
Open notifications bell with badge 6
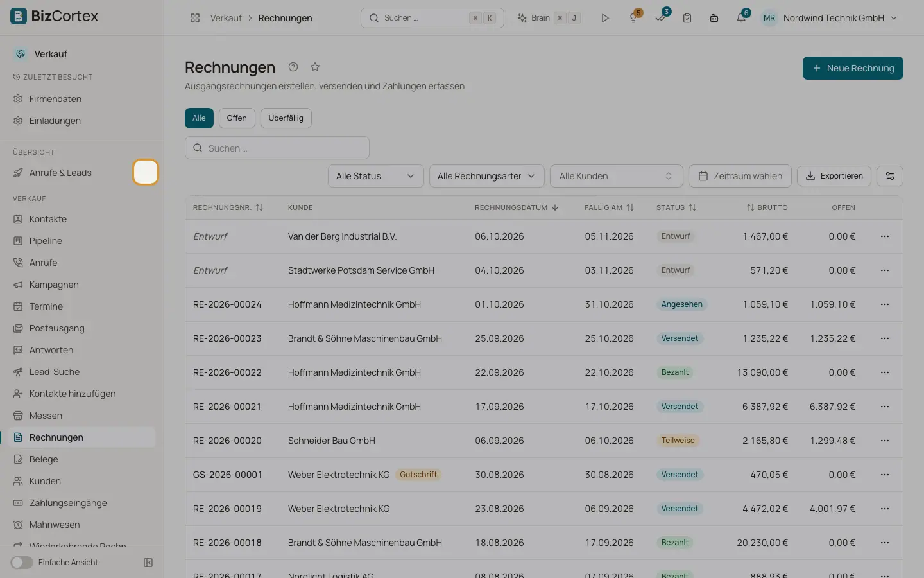[742, 18]
